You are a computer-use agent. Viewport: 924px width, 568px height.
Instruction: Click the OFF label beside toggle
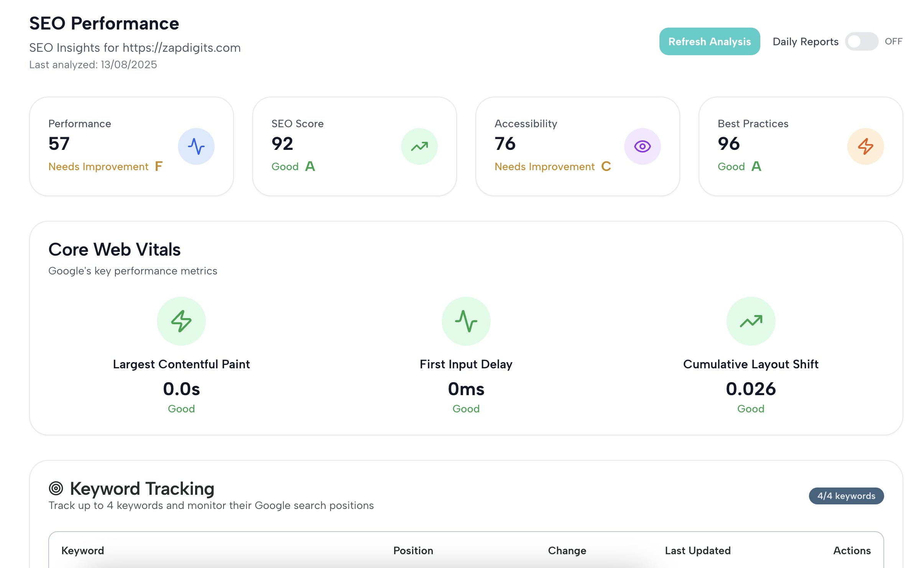tap(893, 41)
